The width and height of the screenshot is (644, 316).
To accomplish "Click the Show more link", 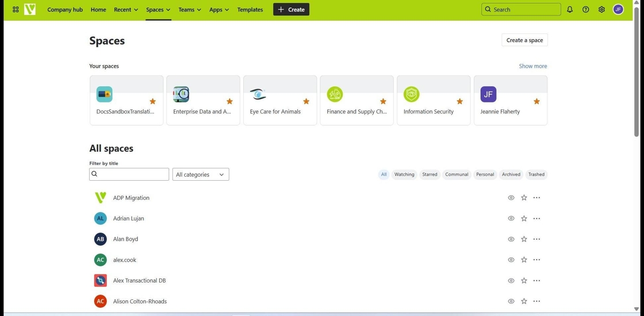I will point(533,66).
